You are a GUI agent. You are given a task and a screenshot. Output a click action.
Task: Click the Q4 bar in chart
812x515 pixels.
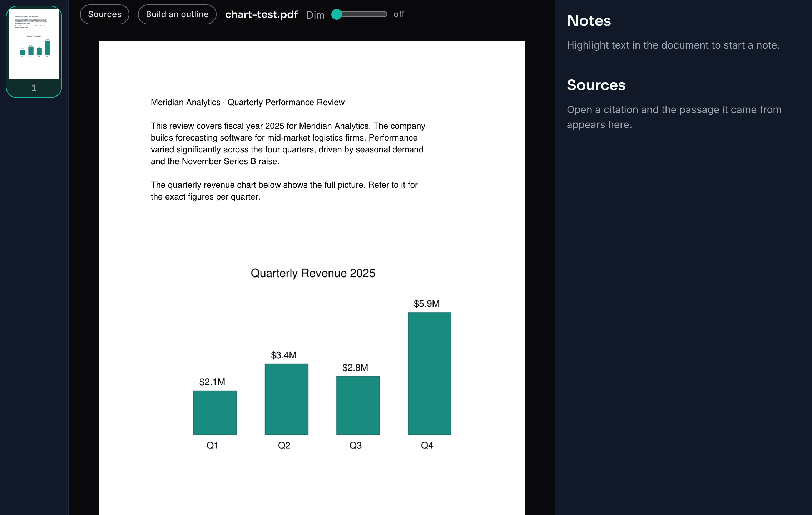point(429,373)
